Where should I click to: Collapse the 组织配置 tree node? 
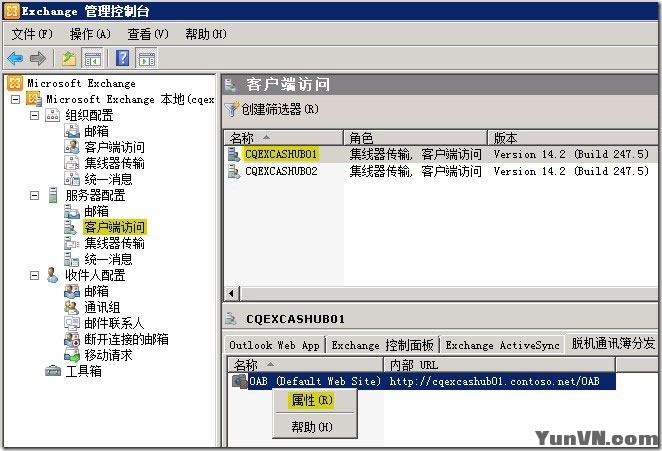tap(35, 115)
